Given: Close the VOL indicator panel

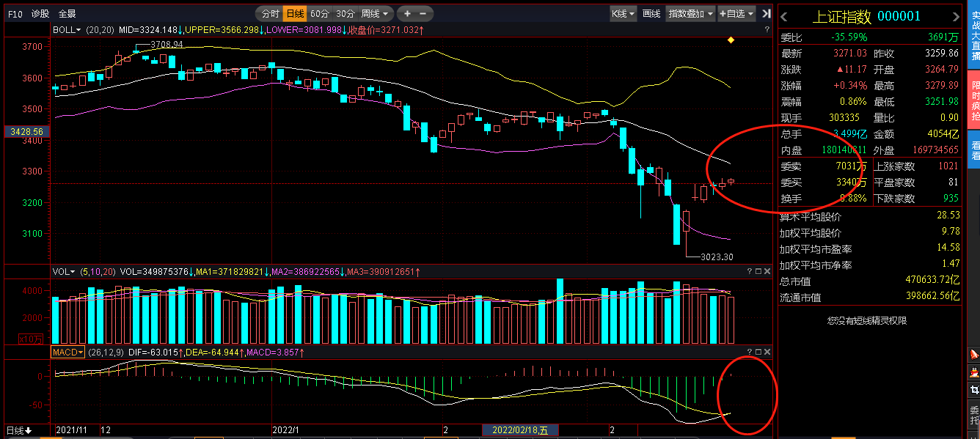Looking at the screenshot, I should [x=768, y=271].
